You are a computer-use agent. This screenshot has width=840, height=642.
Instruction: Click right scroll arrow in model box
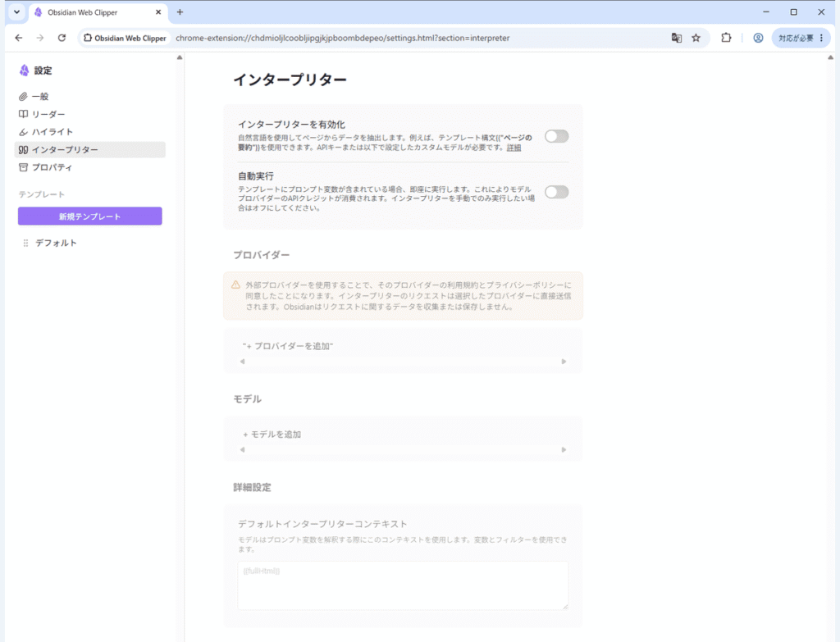(x=564, y=450)
